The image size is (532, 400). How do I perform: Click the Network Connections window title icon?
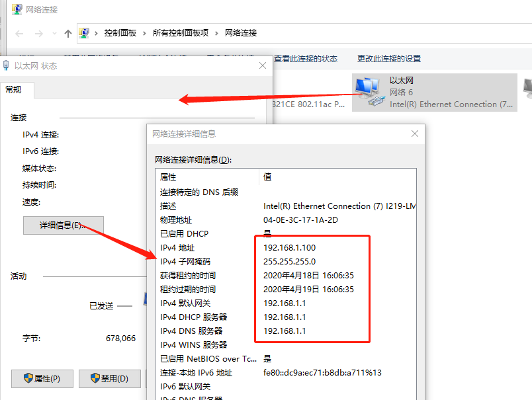(x=17, y=9)
